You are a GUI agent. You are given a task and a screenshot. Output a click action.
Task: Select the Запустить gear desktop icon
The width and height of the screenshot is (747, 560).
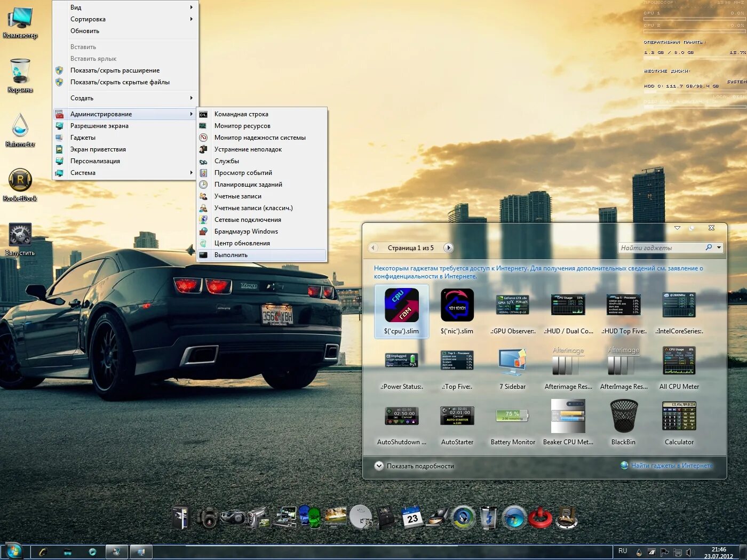[20, 239]
